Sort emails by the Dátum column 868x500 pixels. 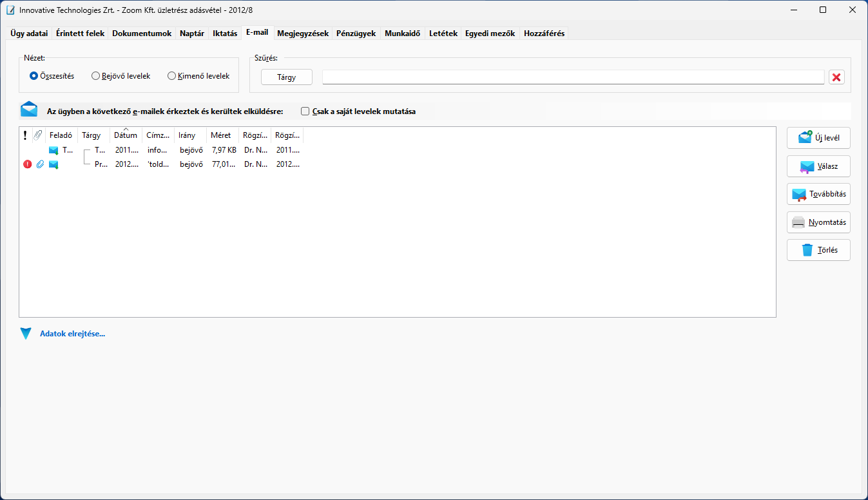(126, 135)
